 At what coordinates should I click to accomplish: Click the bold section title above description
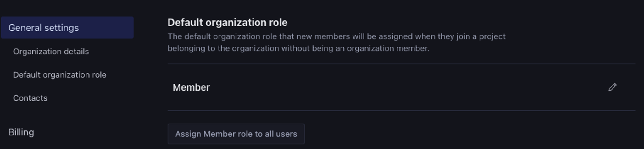[227, 23]
